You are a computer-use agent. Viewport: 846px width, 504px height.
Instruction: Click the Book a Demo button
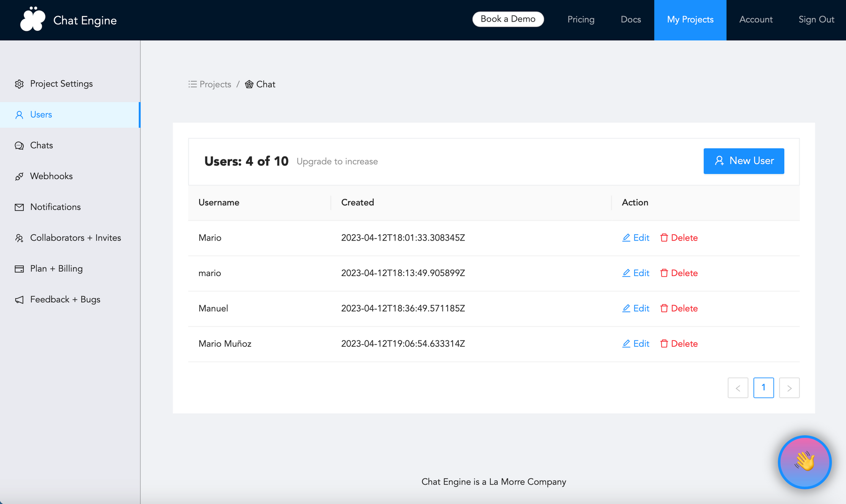tap(508, 19)
